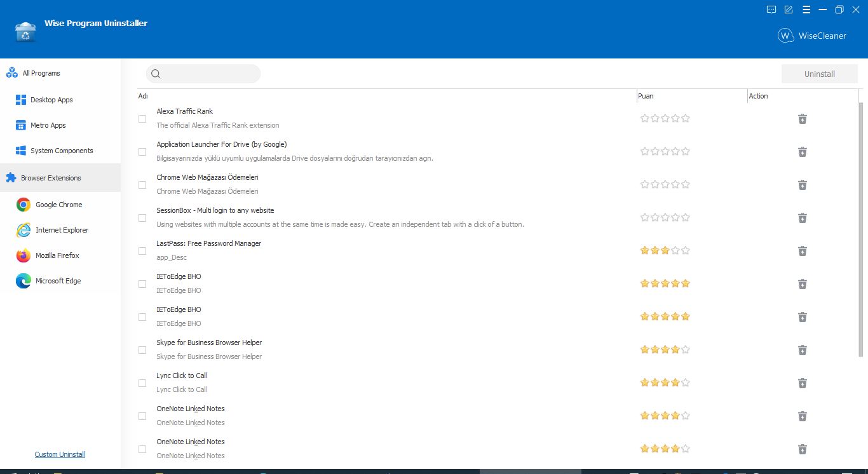Select 'LastPass: Free Password Manager' name
This screenshot has height=474, width=868.
click(x=209, y=243)
